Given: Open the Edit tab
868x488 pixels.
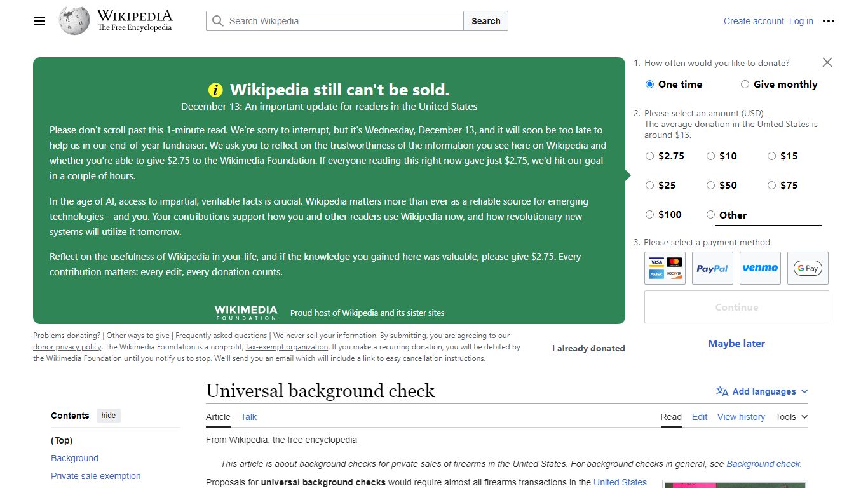Looking at the screenshot, I should coord(700,417).
